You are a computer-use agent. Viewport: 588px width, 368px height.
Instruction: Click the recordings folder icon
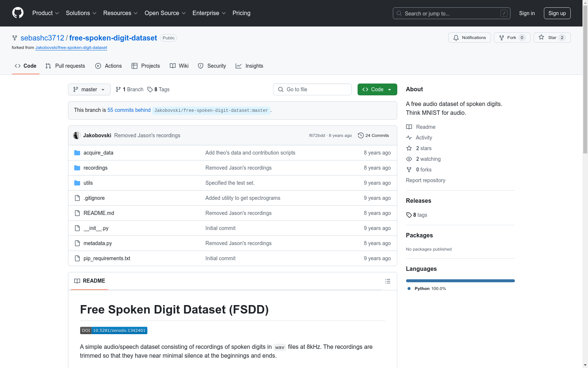(x=77, y=167)
